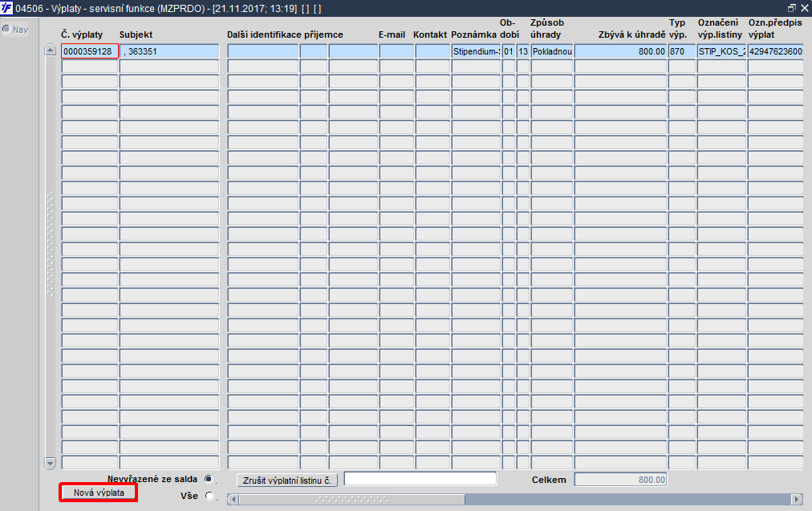Click the Typ výp. cell 870
Image resolution: width=812 pixels, height=511 pixels.
coord(681,51)
